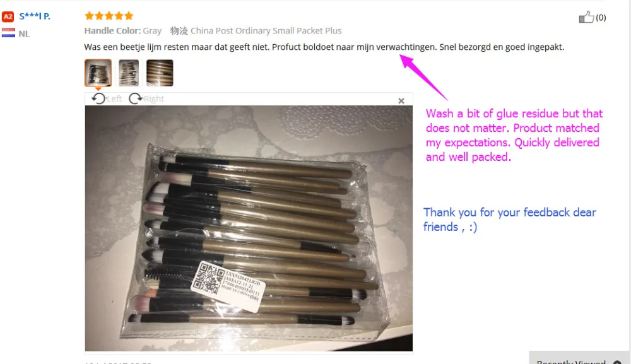Click the Dutch review text
The image size is (631, 364).
coord(324,47)
